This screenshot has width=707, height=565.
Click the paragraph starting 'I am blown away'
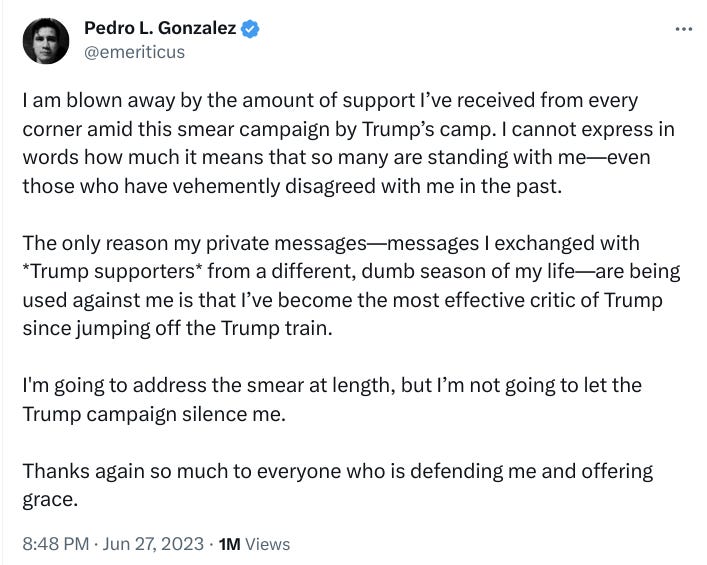click(349, 143)
